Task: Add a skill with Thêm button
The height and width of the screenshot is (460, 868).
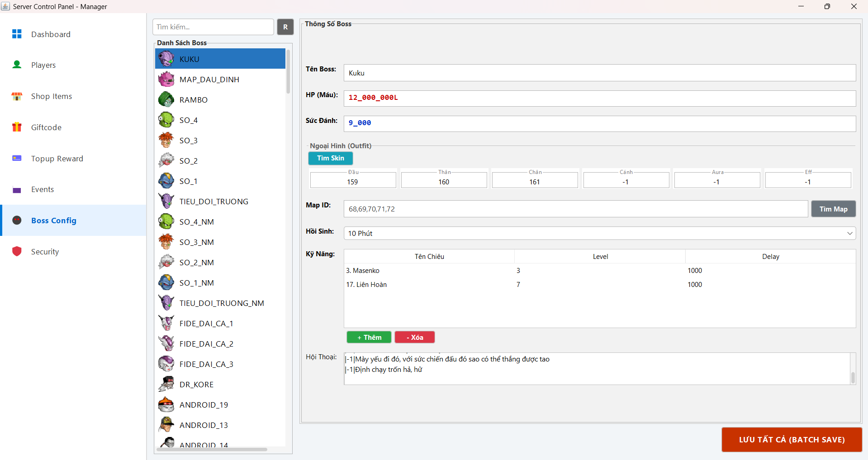Action: click(x=369, y=337)
